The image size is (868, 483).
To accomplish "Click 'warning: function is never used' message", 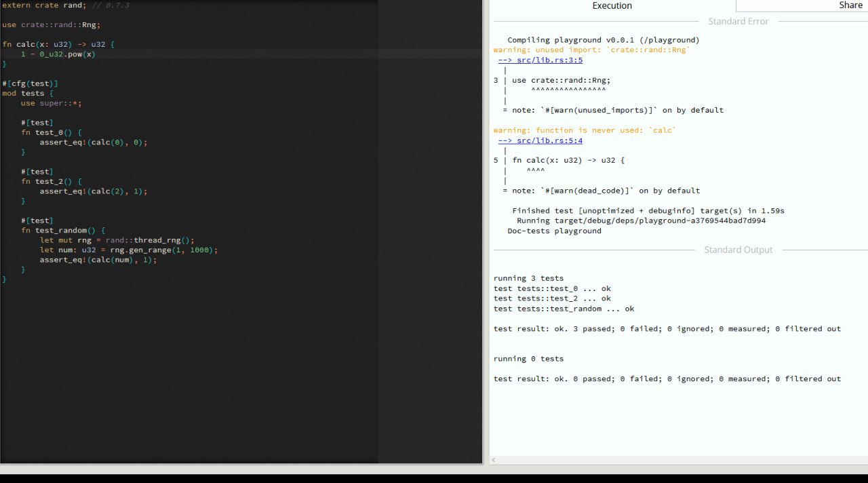I will tap(585, 130).
